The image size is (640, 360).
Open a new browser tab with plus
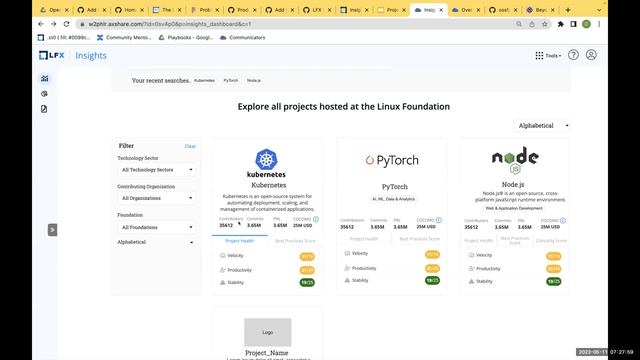(x=568, y=10)
